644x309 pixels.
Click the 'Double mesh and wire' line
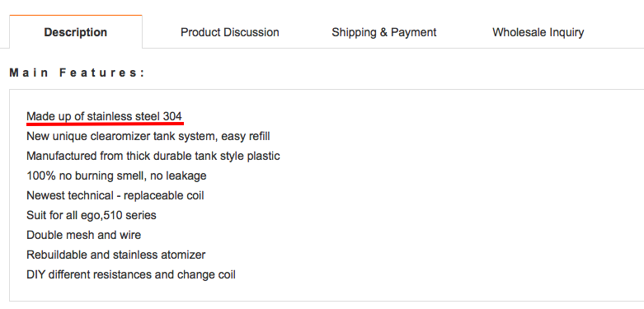[x=84, y=235]
